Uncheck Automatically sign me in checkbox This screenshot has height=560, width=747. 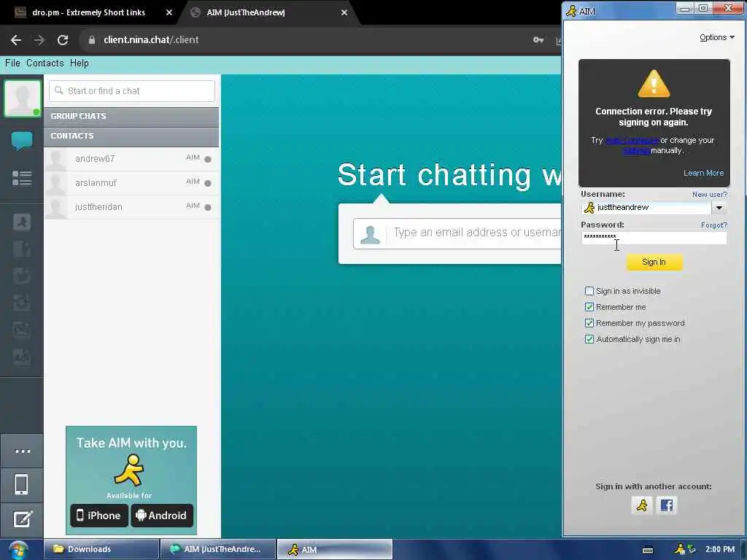[x=589, y=339]
